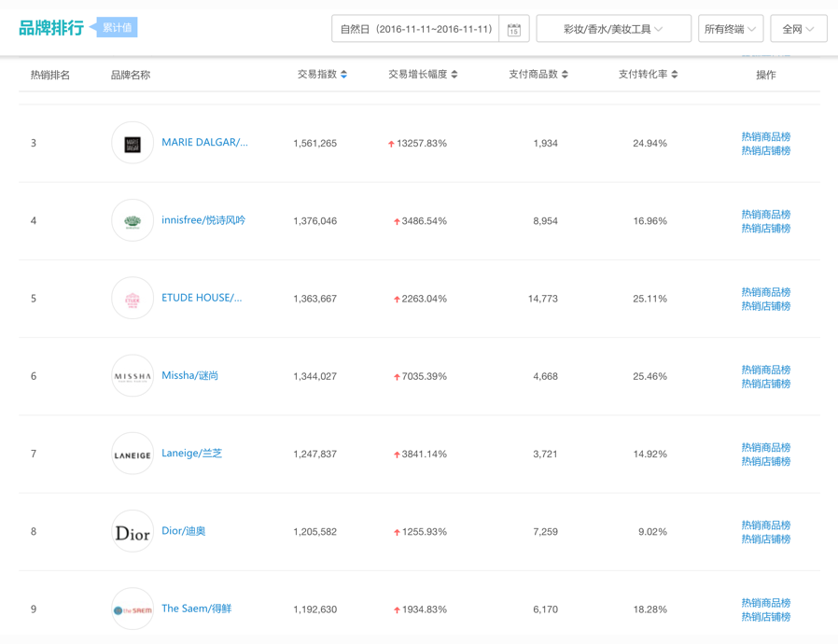838x644 pixels.
Task: Open MARIE DALGAR brand name link
Action: coord(204,142)
